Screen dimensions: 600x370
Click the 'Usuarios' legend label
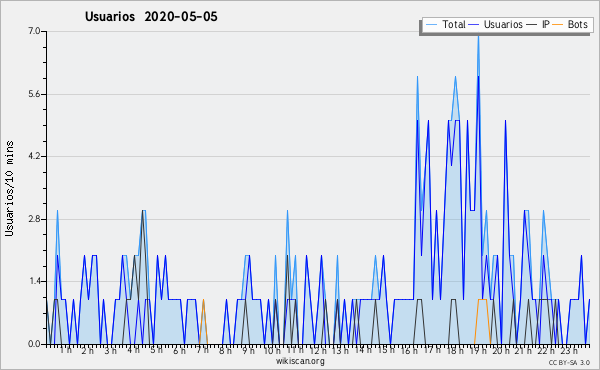[x=503, y=24]
